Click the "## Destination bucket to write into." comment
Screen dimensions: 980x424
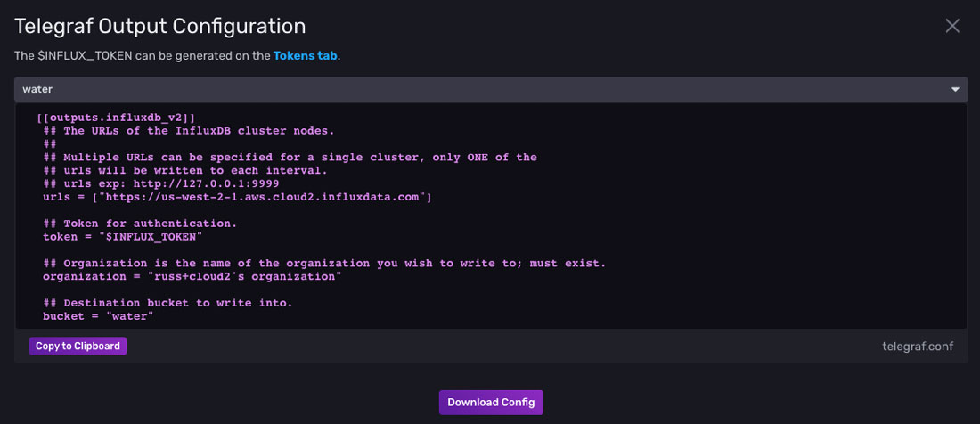pyautogui.click(x=167, y=304)
